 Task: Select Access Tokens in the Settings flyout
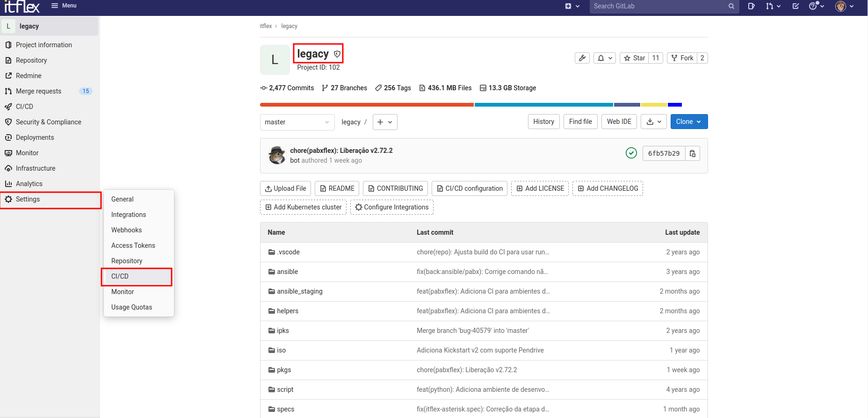click(x=139, y=245)
